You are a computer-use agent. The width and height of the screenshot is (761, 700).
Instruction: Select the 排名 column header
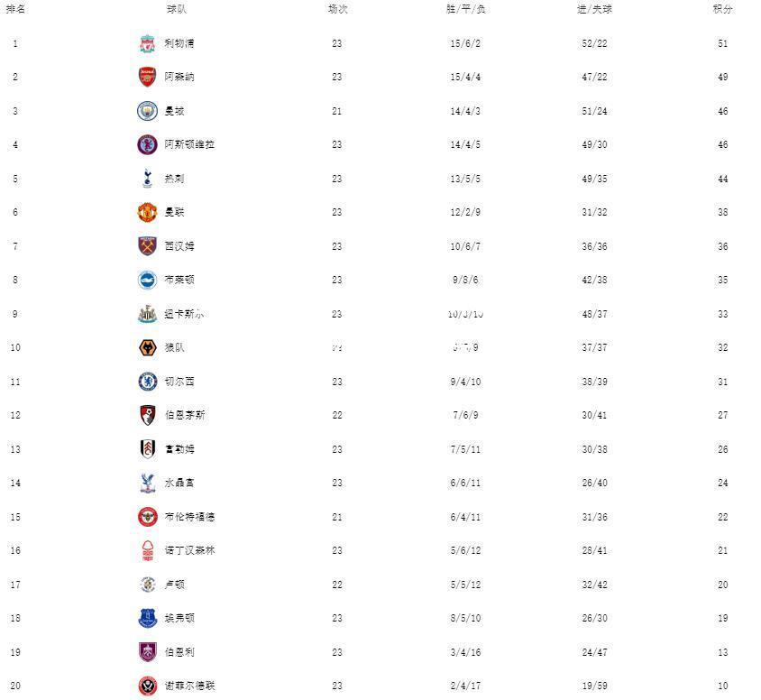[x=15, y=9]
